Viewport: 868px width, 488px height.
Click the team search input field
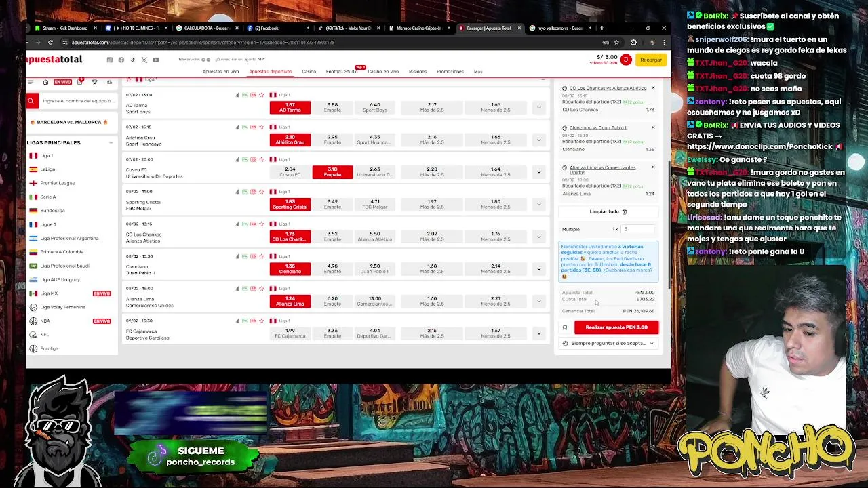pos(77,101)
